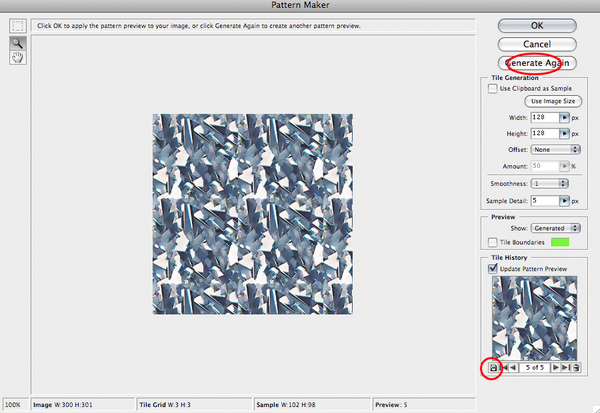Click the OK button

point(537,26)
